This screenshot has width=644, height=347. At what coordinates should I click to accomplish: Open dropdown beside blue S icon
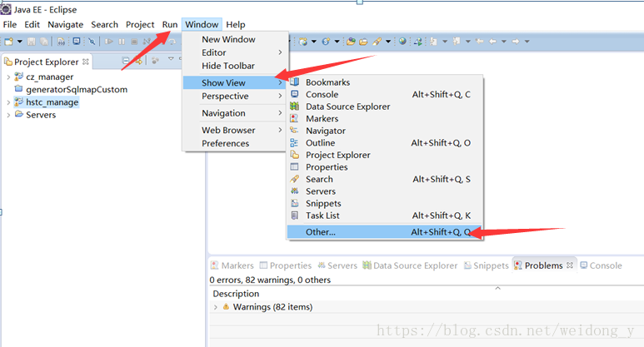[x=337, y=42]
